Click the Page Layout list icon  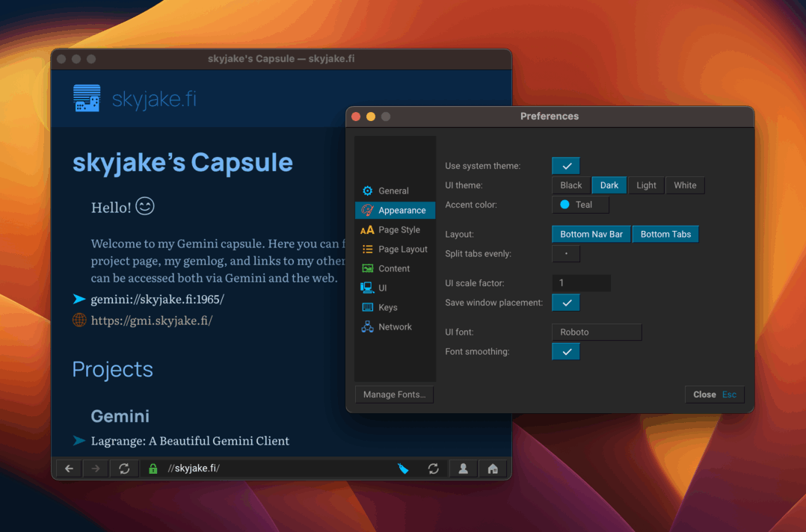(x=367, y=249)
